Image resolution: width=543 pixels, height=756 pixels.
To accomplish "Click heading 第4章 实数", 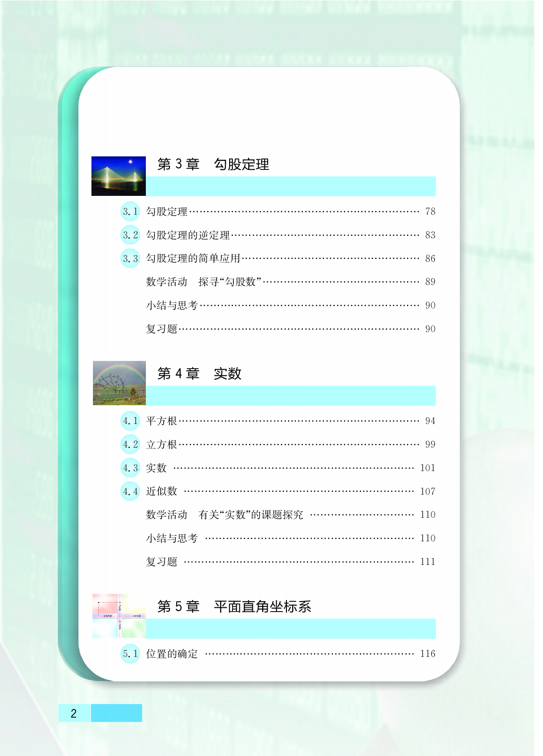I will tap(199, 373).
